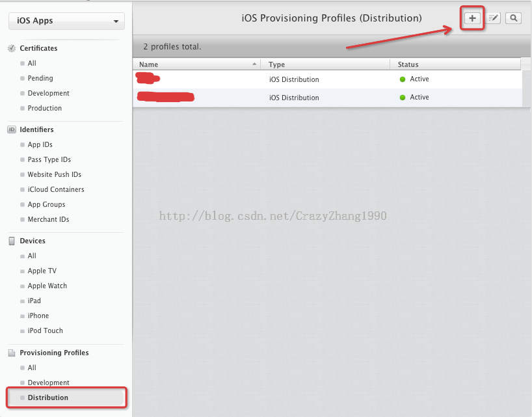Open Development certificates
This screenshot has height=417, width=532.
tap(49, 93)
